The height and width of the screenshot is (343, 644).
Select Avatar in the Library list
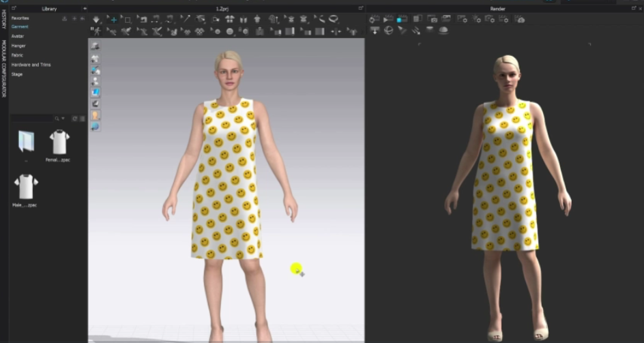point(18,35)
